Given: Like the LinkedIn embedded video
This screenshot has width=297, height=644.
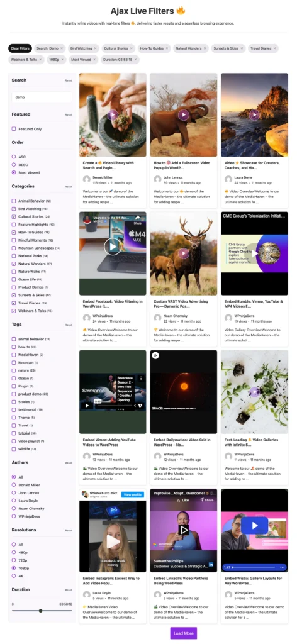Looking at the screenshot, I should click(182, 500).
